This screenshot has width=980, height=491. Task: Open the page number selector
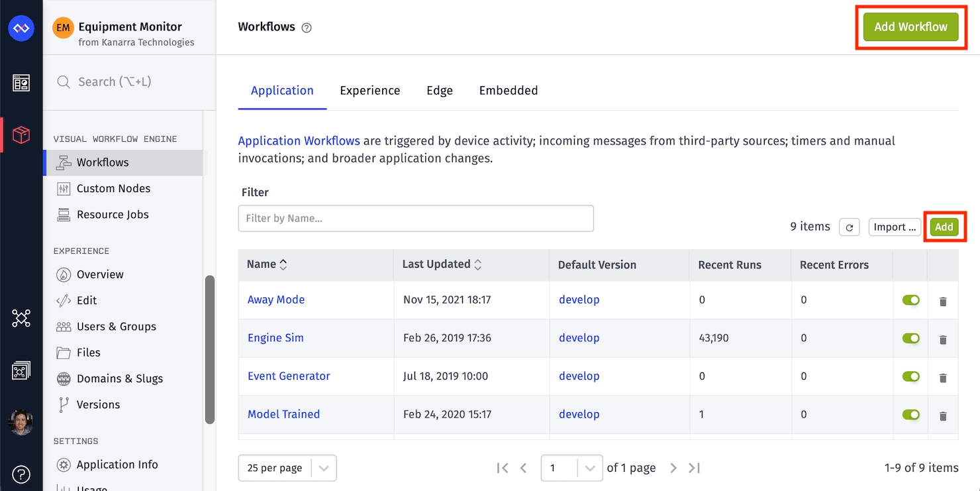pyautogui.click(x=571, y=468)
